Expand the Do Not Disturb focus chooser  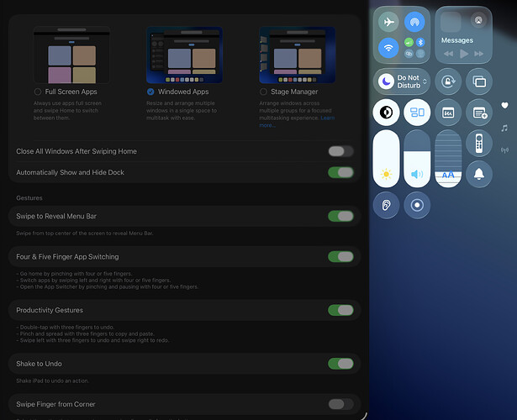[425, 81]
